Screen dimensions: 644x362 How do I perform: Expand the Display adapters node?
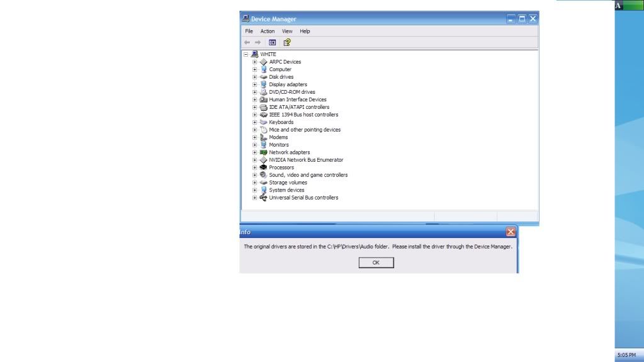click(x=255, y=84)
